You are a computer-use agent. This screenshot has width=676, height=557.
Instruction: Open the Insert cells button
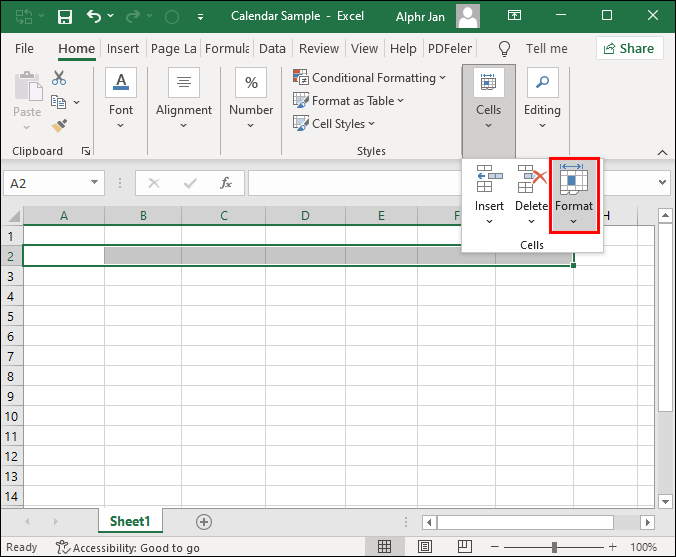pos(489,190)
